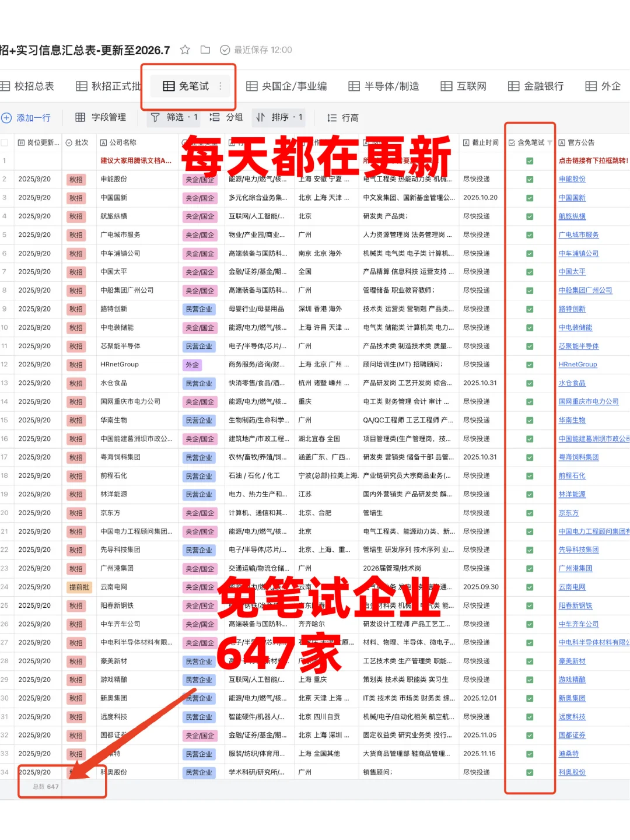Toggle 含免笔试 checkbox for HRnetGroup
The image size is (630, 840).
click(x=530, y=365)
